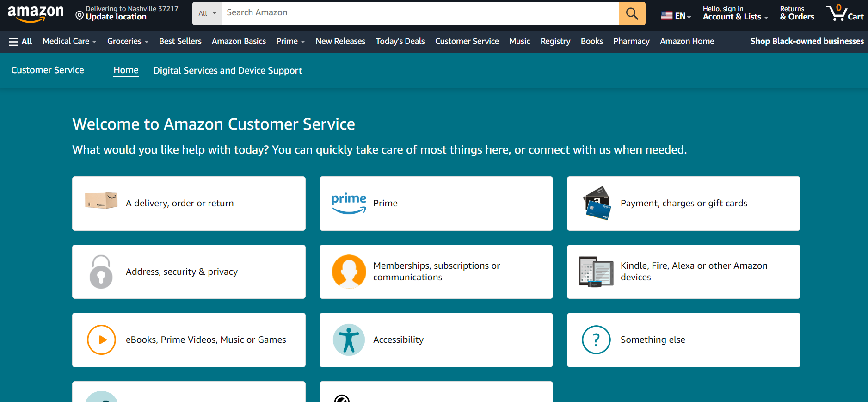Click the Amazon logo
This screenshot has height=402, width=868.
36,14
